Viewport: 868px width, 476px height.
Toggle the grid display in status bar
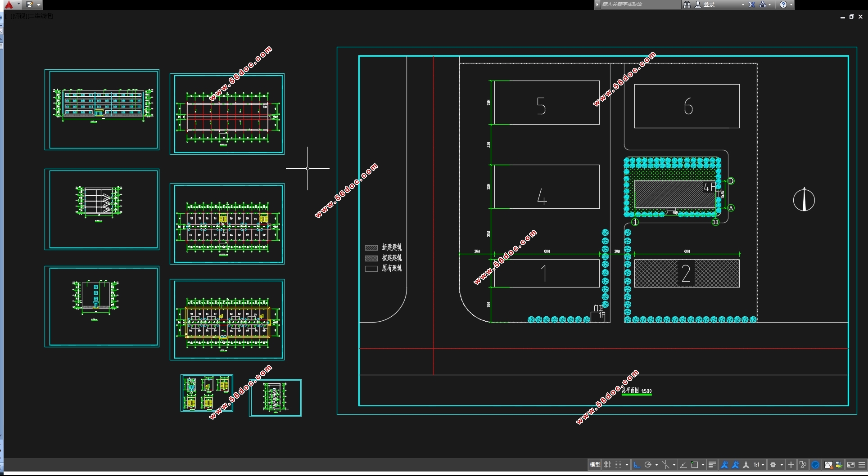tap(607, 465)
